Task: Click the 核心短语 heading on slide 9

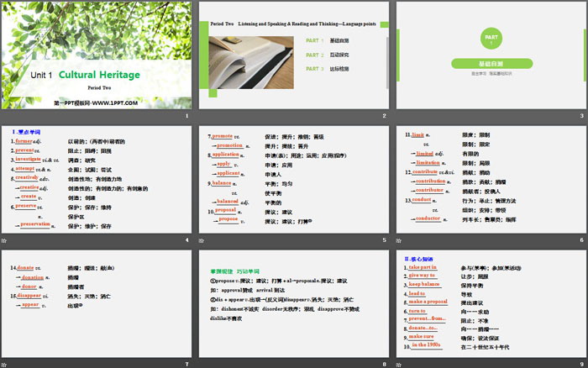Action: point(419,259)
